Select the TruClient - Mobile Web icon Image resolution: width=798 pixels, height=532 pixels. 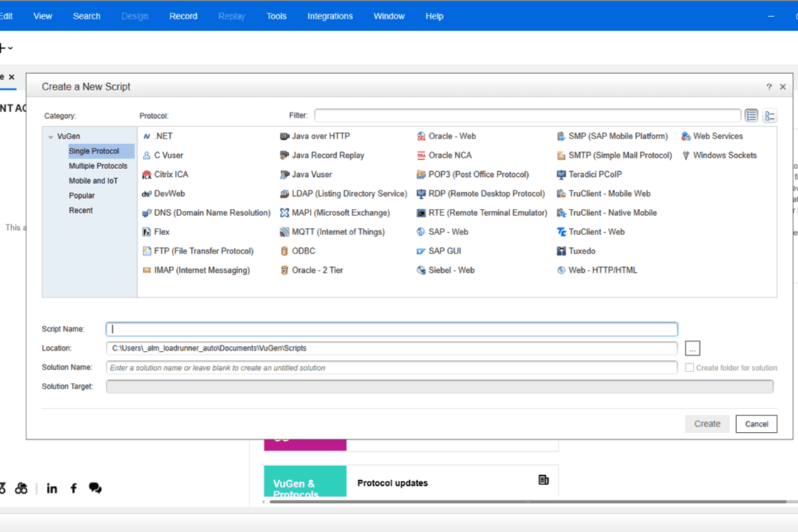click(x=561, y=194)
